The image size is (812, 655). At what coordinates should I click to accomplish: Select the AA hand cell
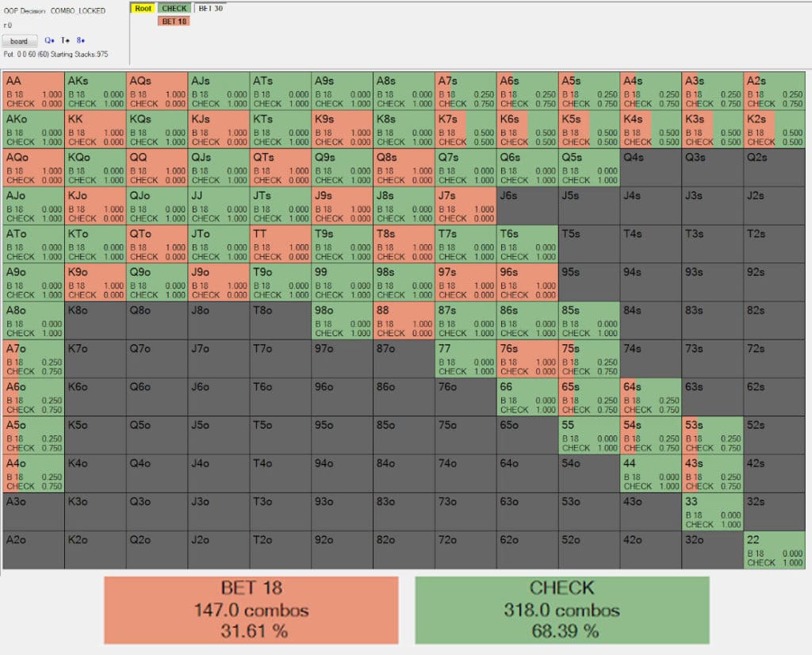33,91
